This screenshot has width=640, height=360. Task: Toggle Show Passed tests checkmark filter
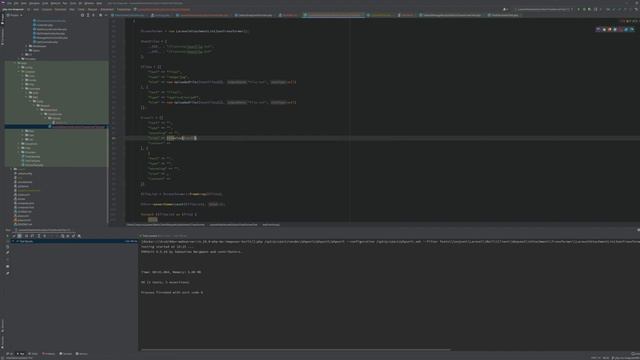point(13,236)
